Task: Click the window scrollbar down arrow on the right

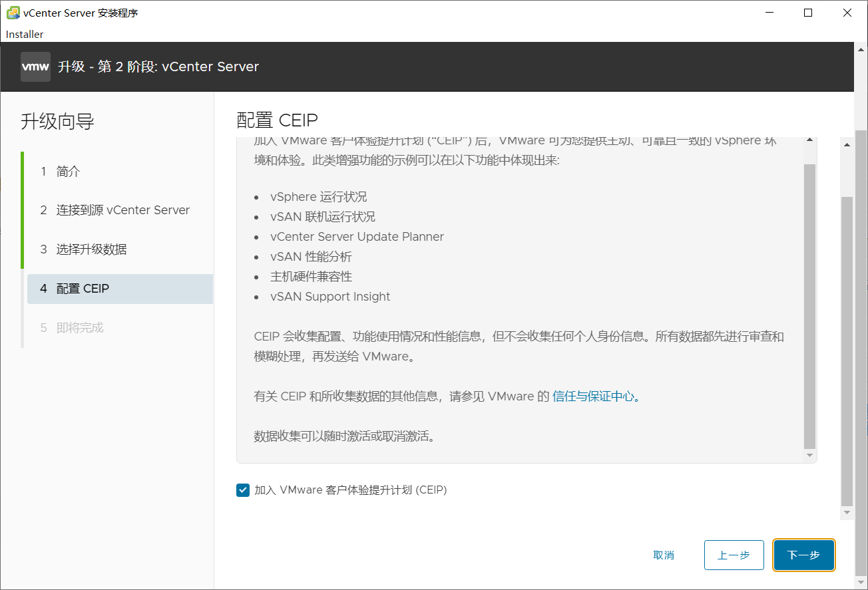Action: 847,512
